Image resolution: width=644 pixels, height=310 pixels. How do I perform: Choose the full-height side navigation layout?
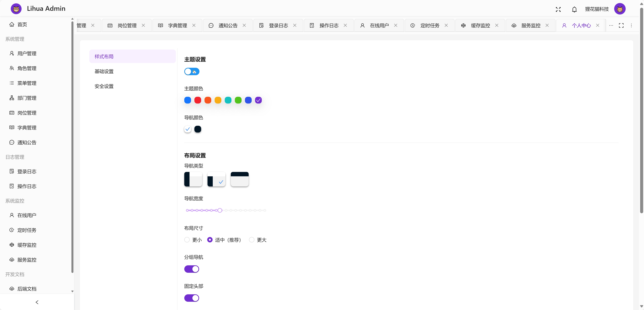point(193,179)
